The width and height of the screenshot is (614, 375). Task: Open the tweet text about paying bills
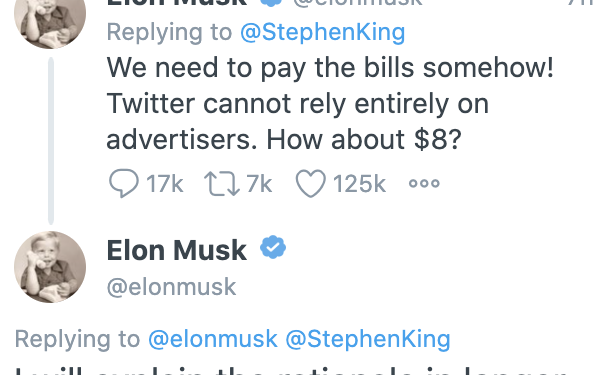click(330, 103)
